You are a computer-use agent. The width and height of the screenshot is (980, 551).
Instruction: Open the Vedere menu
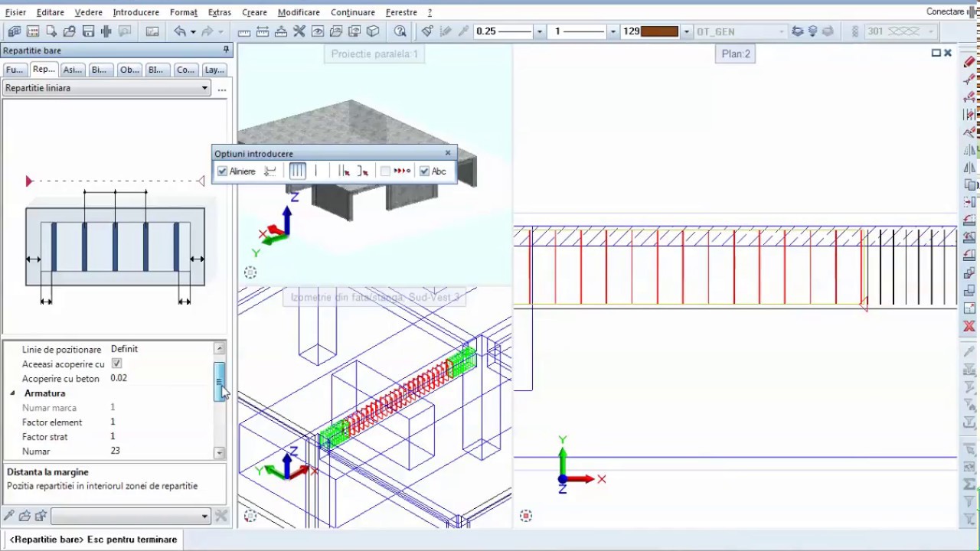click(x=89, y=12)
